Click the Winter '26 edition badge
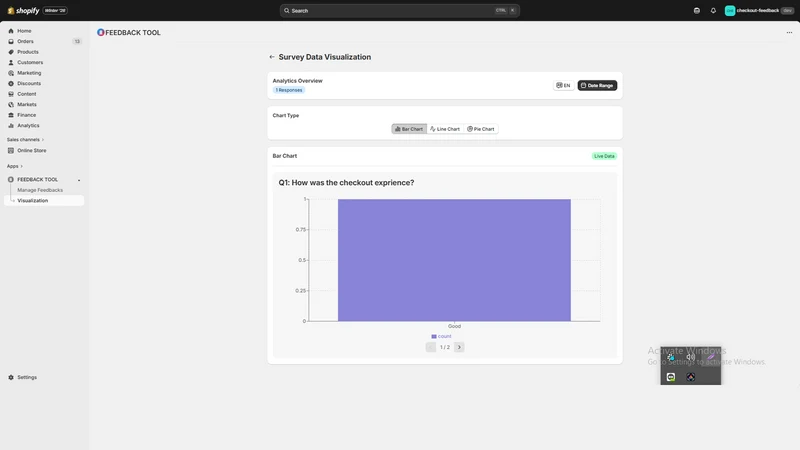800x450 pixels. 55,10
